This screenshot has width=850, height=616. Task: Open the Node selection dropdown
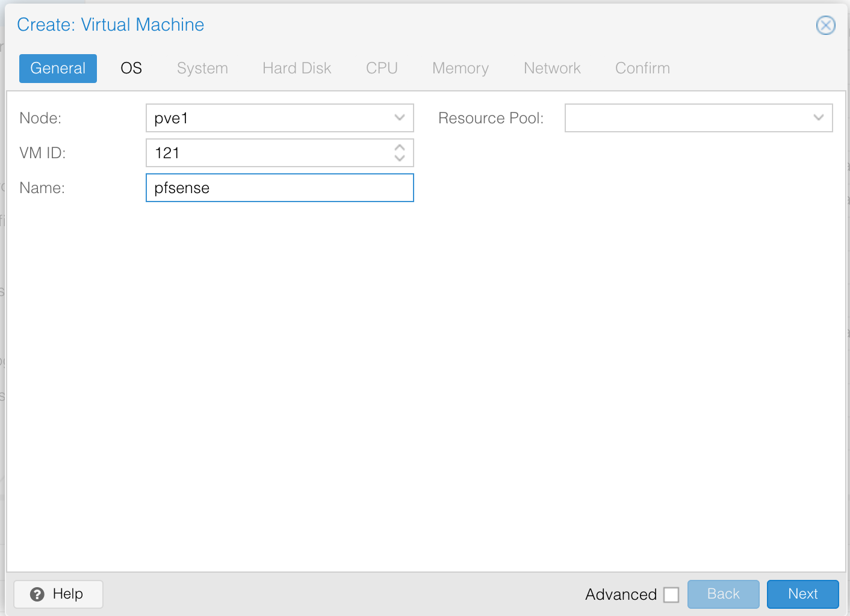[399, 118]
